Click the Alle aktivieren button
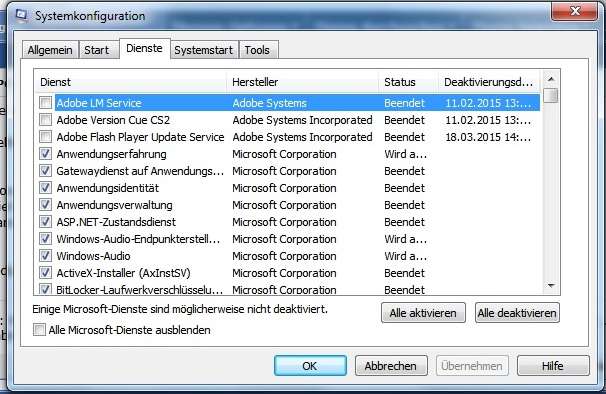Screen dimensions: 606x394 (423, 313)
